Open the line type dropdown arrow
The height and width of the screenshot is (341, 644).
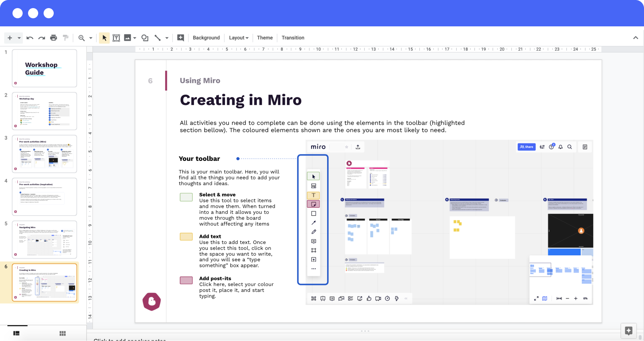[167, 38]
